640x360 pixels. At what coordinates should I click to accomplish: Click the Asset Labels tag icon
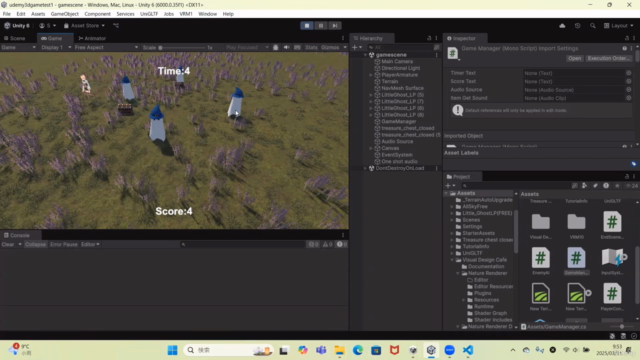[633, 164]
